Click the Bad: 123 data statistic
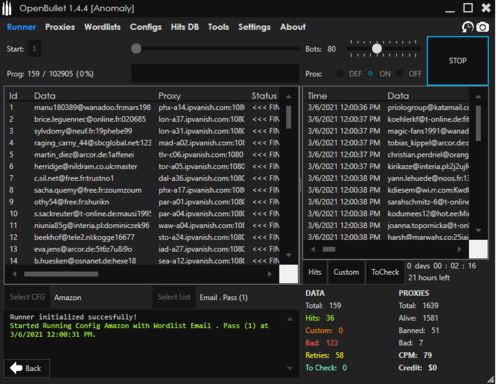Screen dimensions: 497x384 click(322, 343)
